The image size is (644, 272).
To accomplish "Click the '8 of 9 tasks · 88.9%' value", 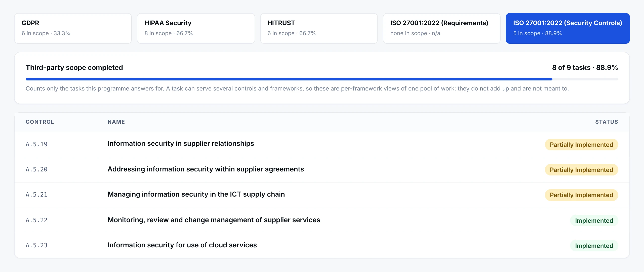I will (585, 67).
